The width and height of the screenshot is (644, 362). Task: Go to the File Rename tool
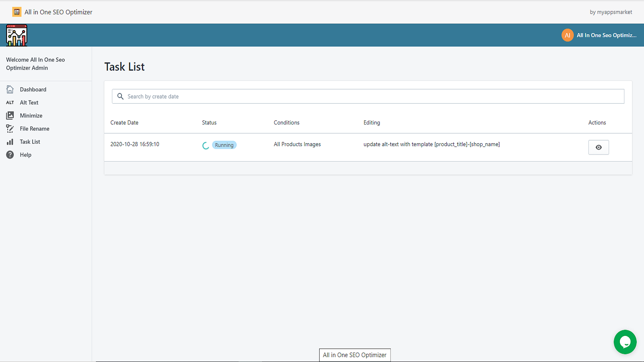point(35,129)
